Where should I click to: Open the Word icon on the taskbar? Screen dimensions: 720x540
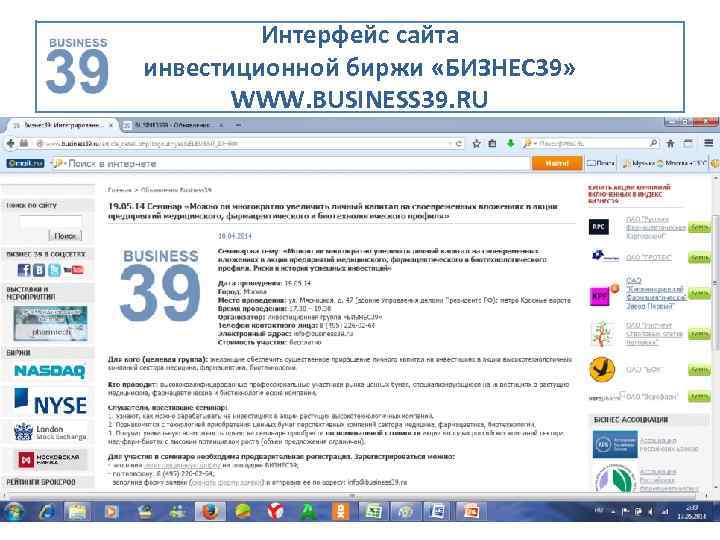click(437, 512)
